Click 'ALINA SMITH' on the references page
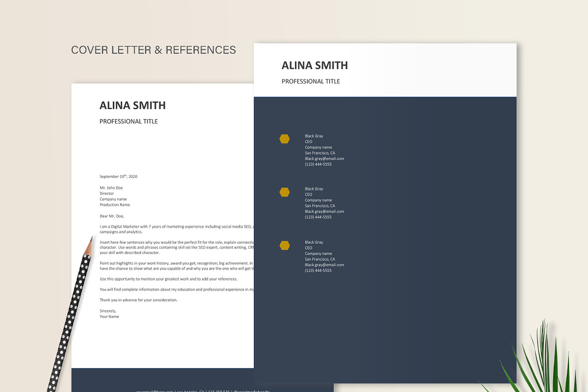 tap(315, 65)
